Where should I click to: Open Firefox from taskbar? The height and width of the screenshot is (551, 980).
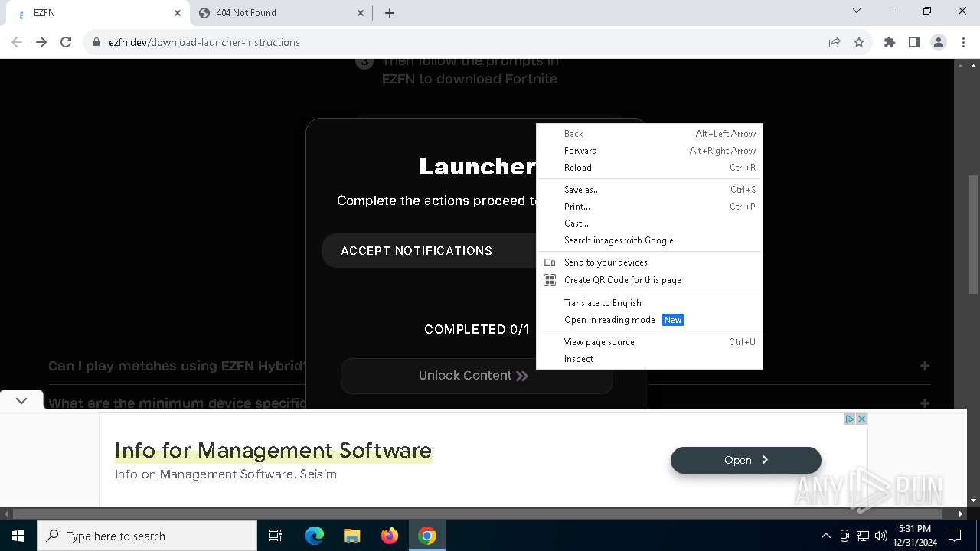click(389, 536)
